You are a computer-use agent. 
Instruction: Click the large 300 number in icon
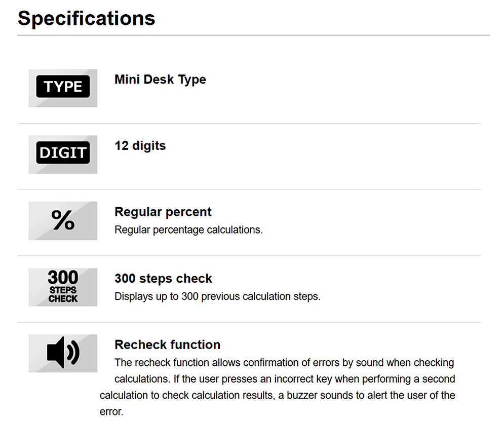click(63, 278)
